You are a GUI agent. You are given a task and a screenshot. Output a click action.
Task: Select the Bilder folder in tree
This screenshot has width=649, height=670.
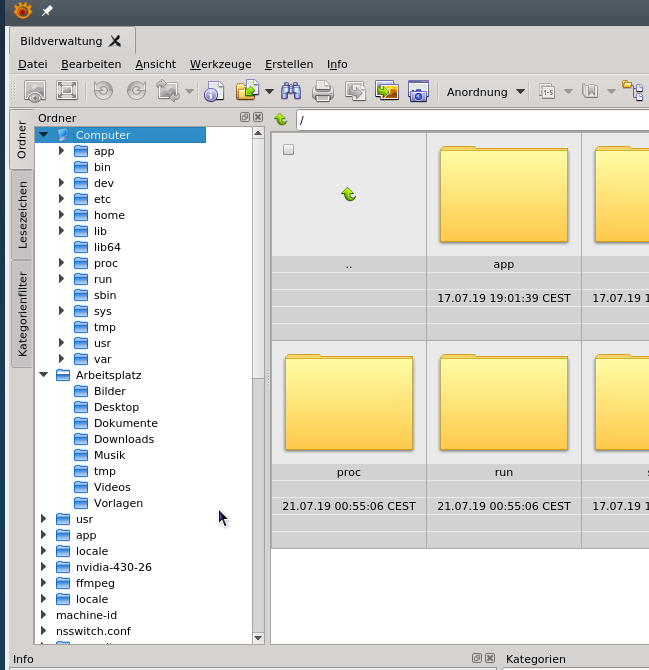click(x=109, y=391)
